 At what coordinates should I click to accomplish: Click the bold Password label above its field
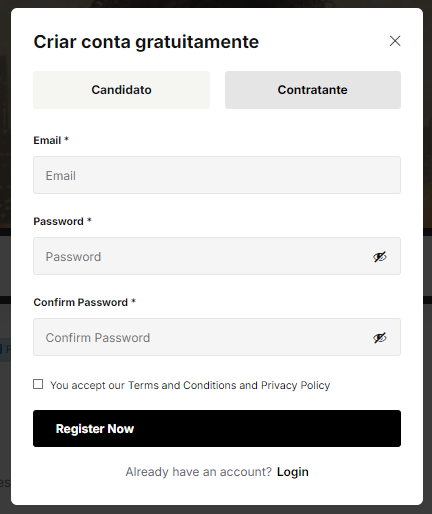point(58,221)
